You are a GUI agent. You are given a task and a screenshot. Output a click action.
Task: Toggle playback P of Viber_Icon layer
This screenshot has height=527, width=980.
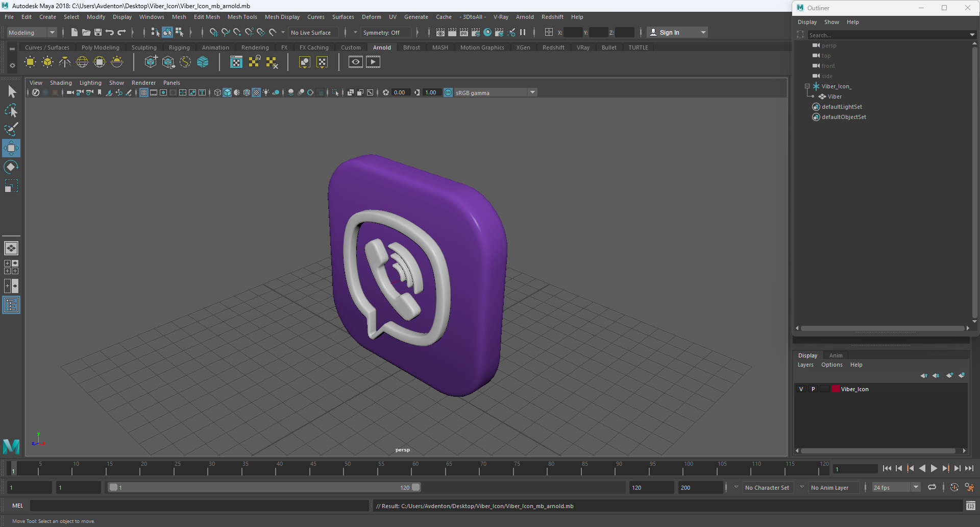pyautogui.click(x=813, y=389)
